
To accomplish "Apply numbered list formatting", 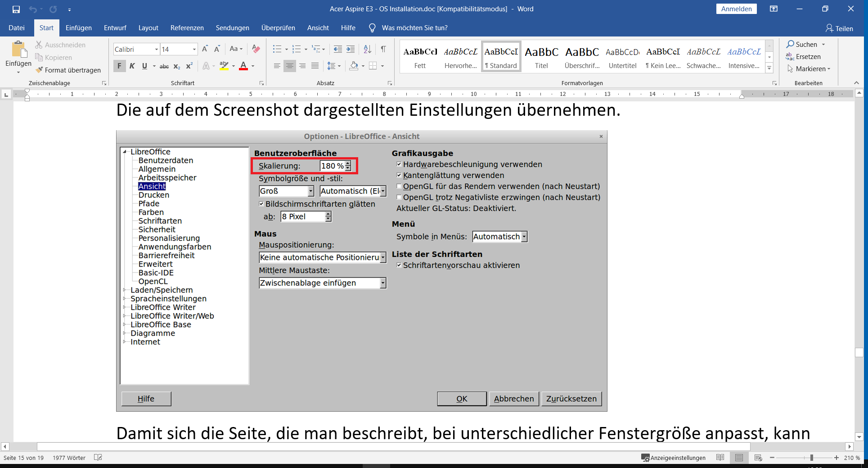I will [296, 49].
